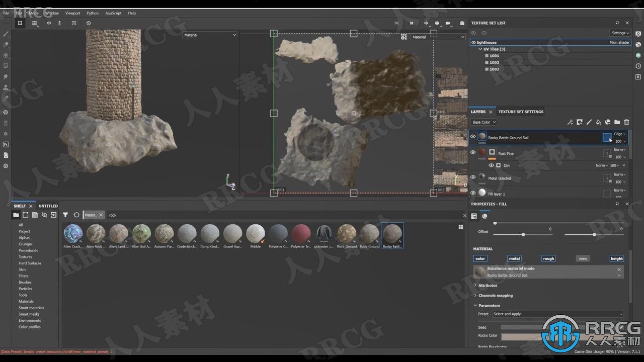Add effect using the magic wand icon
Viewport: 644px width, 362px height.
[570, 122]
